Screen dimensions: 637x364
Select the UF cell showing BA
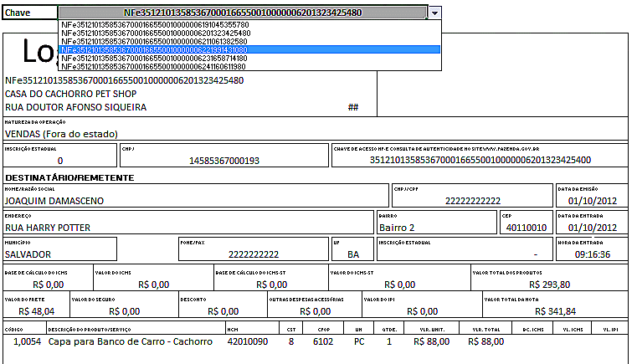[x=352, y=254]
